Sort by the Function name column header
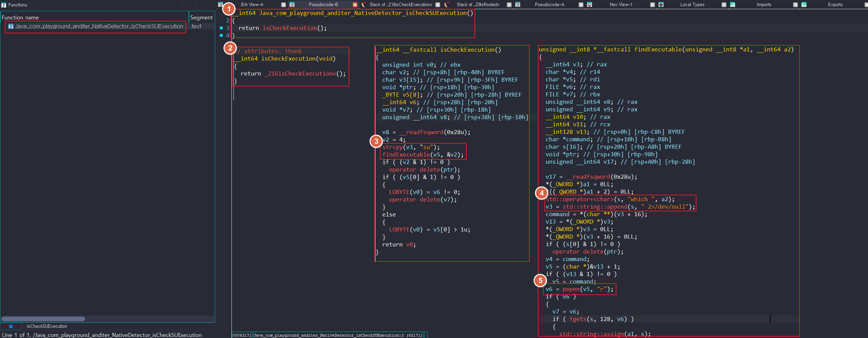This screenshot has height=338, width=868. (x=95, y=17)
